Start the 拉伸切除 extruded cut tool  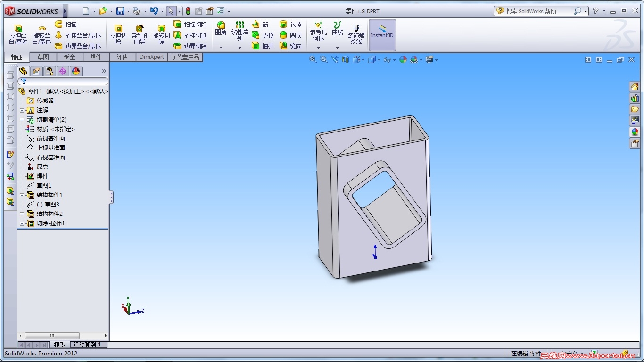(x=118, y=34)
